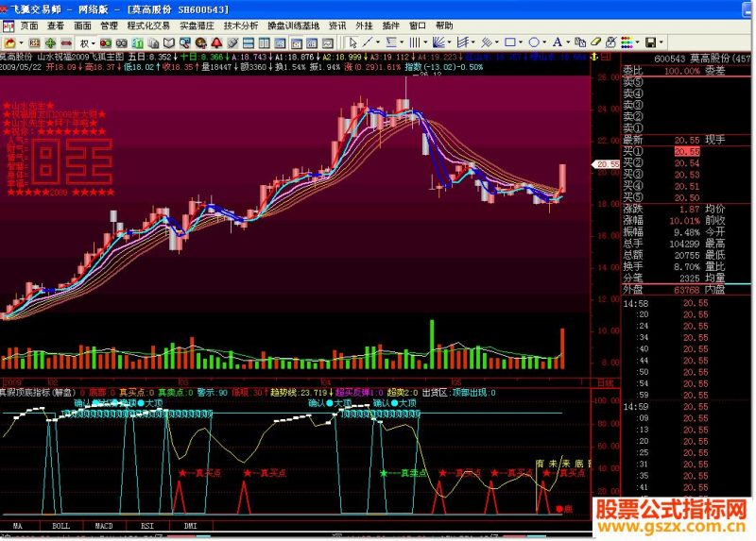This screenshot has width=756, height=541.
Task: Click the copy drawing icon beside eraser
Action: tap(580, 42)
